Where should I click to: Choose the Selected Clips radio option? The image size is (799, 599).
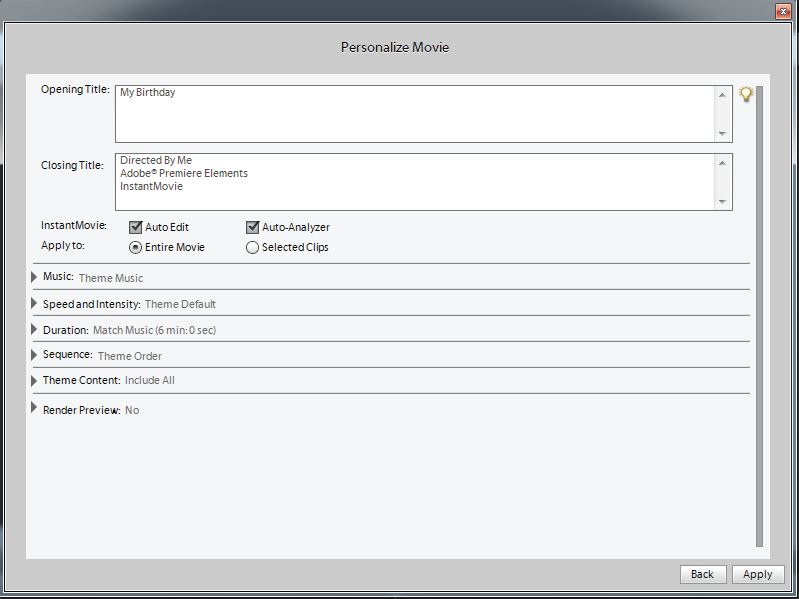coord(252,247)
